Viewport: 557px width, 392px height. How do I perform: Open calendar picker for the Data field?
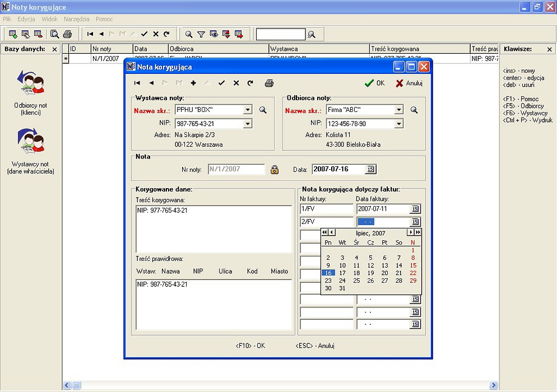(x=370, y=170)
